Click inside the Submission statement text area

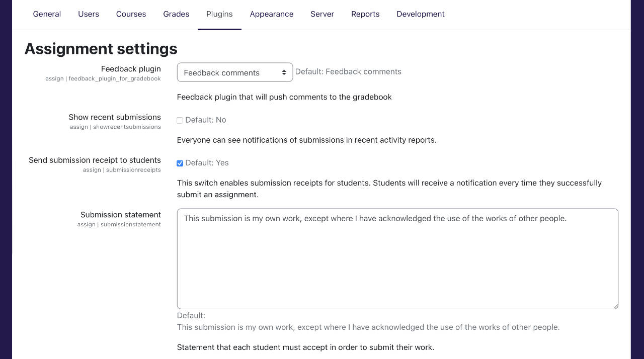[x=397, y=258]
